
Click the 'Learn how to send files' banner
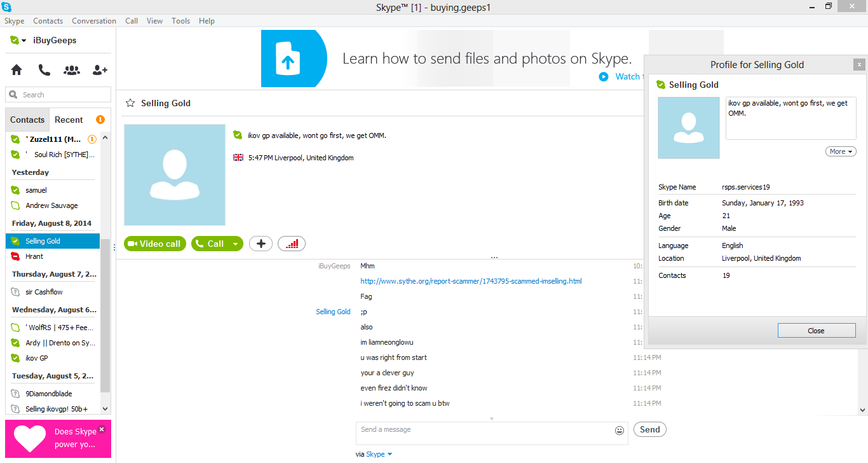pos(487,59)
